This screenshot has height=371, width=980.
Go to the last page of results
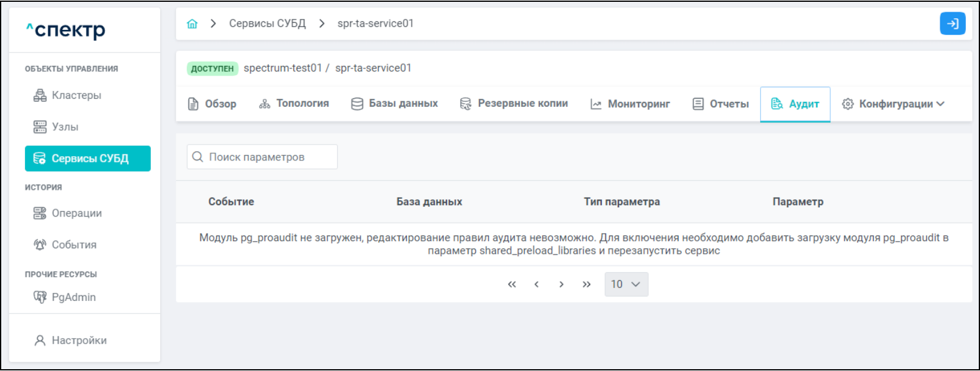click(587, 284)
